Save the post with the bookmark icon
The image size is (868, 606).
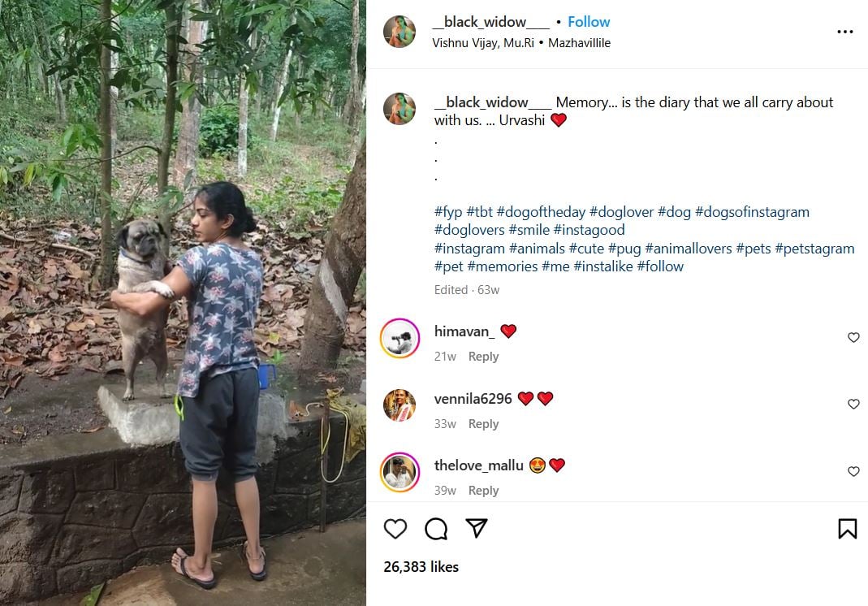click(847, 529)
